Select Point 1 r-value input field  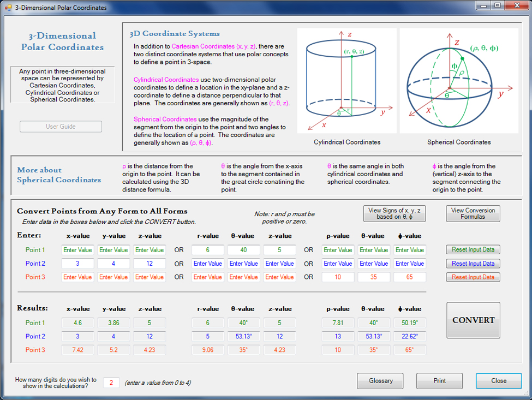(208, 250)
